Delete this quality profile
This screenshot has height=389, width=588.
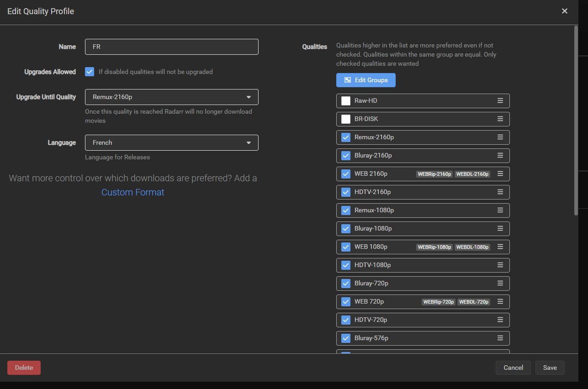(x=24, y=368)
